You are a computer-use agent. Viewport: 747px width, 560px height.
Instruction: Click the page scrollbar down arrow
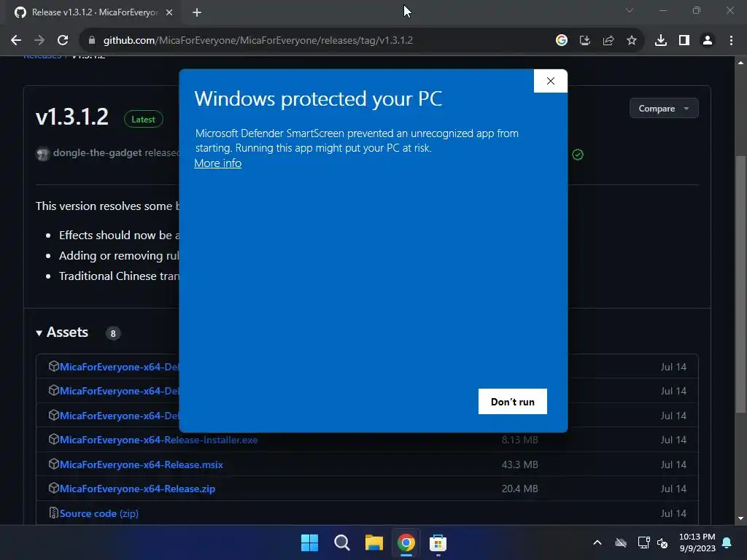click(x=741, y=518)
